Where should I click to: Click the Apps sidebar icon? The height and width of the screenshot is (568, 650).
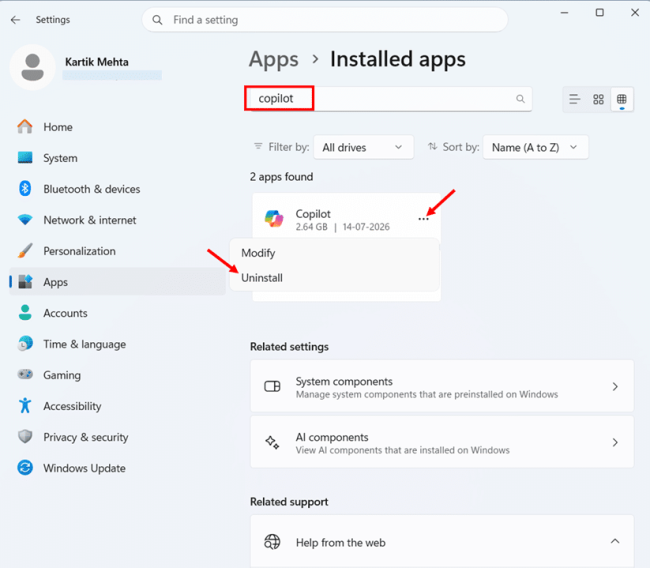[25, 282]
